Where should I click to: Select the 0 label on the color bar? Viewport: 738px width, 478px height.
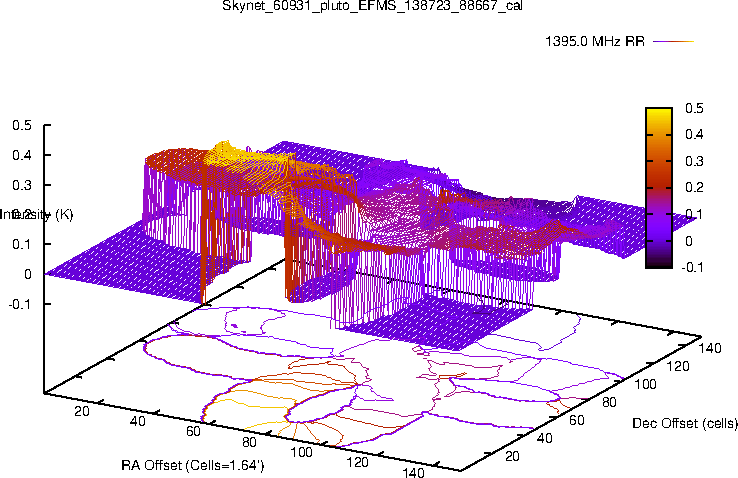coord(689,241)
